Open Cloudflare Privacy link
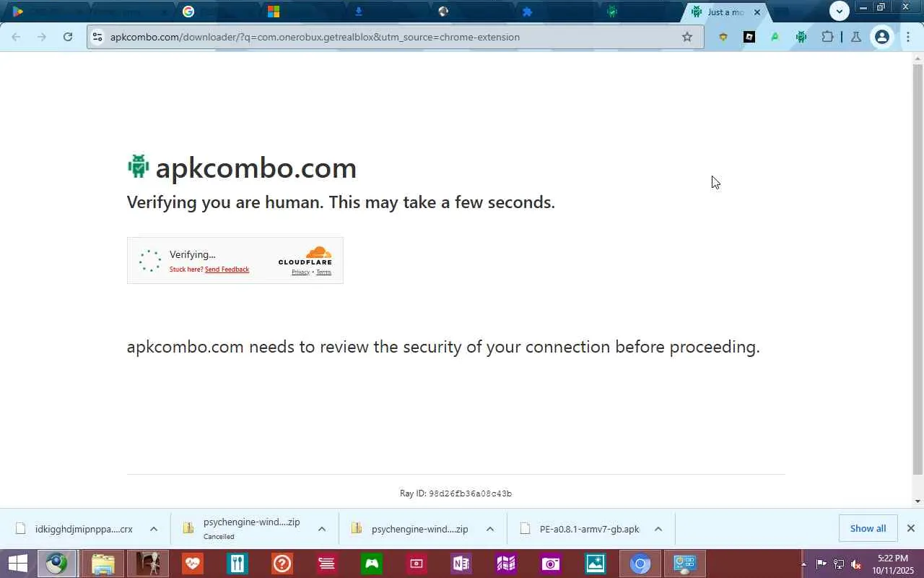Viewport: 924px width, 578px height. [300, 272]
